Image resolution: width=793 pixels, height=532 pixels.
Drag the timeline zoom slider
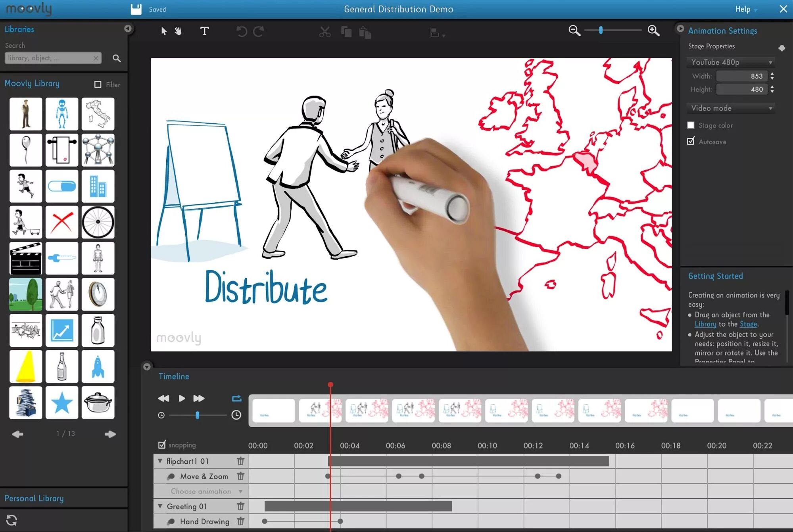198,415
